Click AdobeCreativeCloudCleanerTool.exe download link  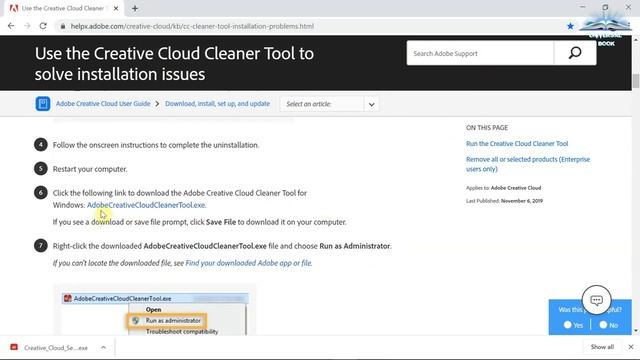pyautogui.click(x=146, y=205)
